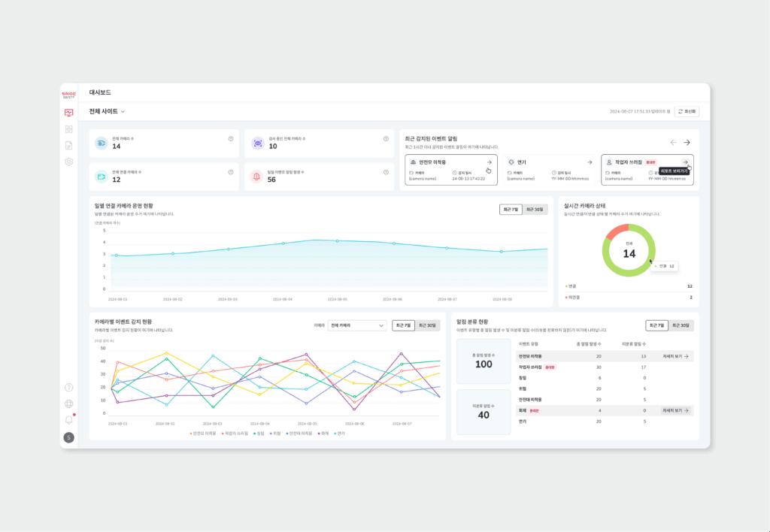Screen dimensions: 770x532
Task: Select 최근 7일 on camera event chart
Action: coord(403,325)
